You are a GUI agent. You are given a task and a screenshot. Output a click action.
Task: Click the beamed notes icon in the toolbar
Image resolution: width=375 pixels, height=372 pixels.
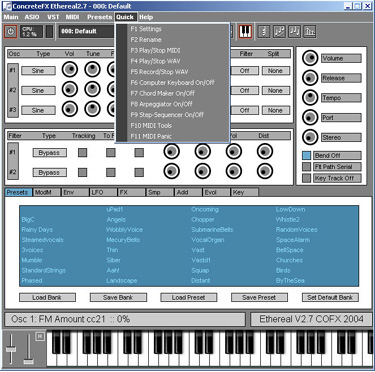click(295, 32)
